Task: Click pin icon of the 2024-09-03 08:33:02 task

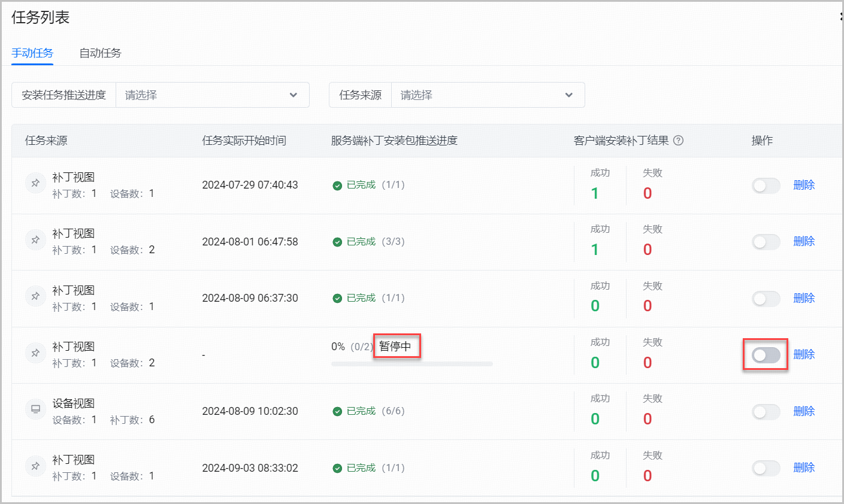Action: coord(35,466)
